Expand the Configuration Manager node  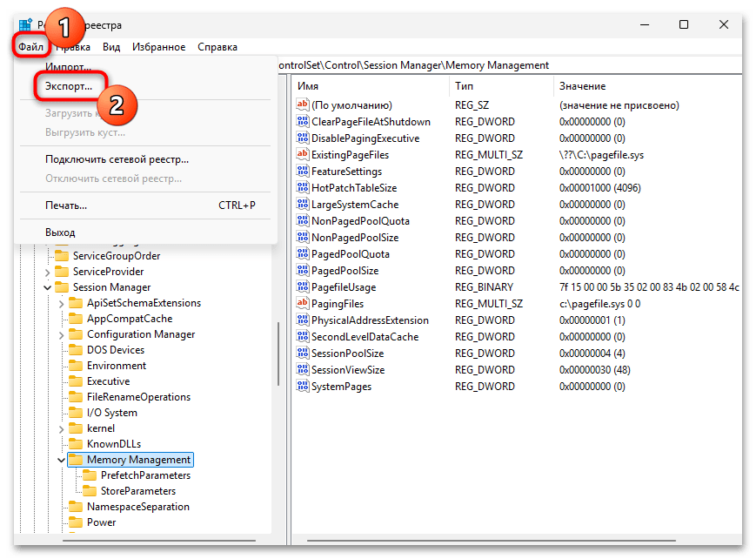61,335
